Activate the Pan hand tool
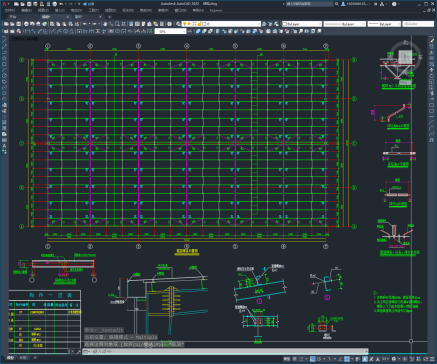437x364 pixels. click(x=105, y=24)
